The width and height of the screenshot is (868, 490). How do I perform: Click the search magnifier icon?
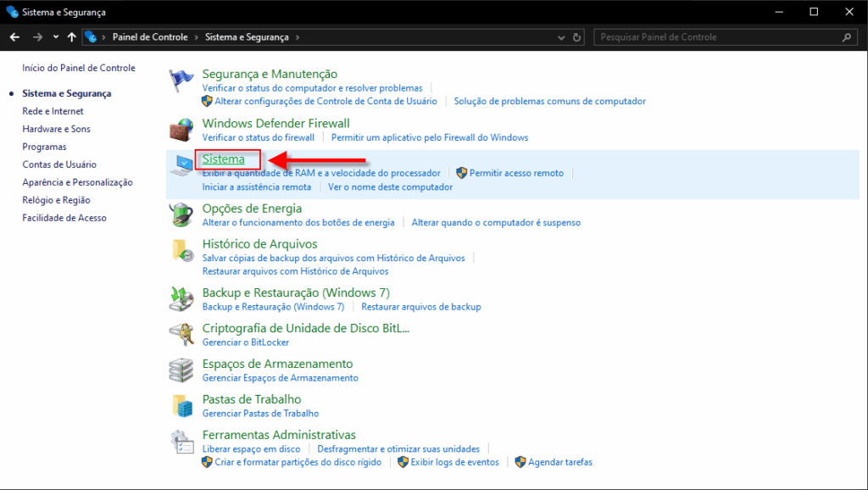[847, 37]
